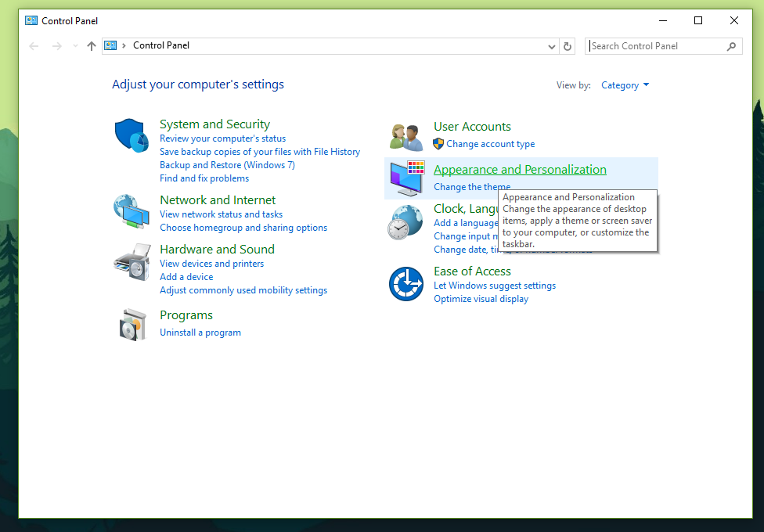This screenshot has height=532, width=764.
Task: Open Appearance and Personalization heading link
Action: (520, 170)
